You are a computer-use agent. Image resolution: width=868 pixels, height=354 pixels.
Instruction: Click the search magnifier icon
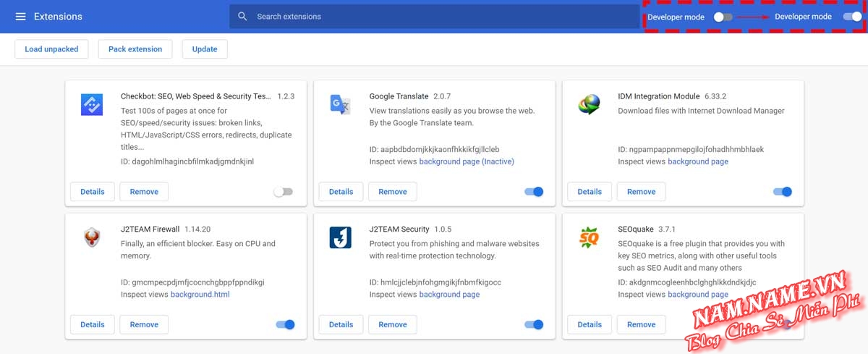click(243, 17)
